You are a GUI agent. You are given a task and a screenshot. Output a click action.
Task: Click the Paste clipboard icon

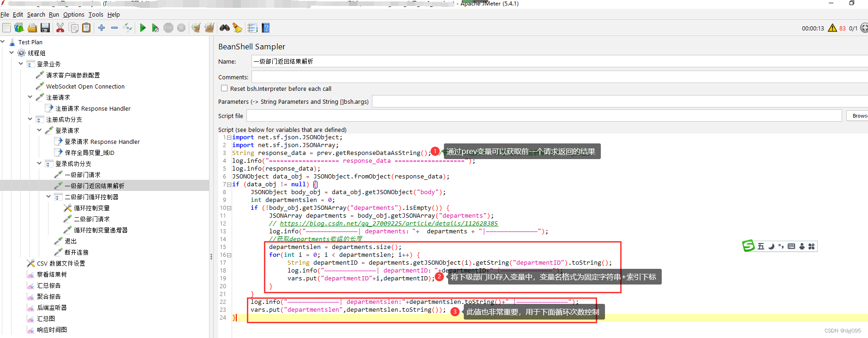(x=86, y=28)
